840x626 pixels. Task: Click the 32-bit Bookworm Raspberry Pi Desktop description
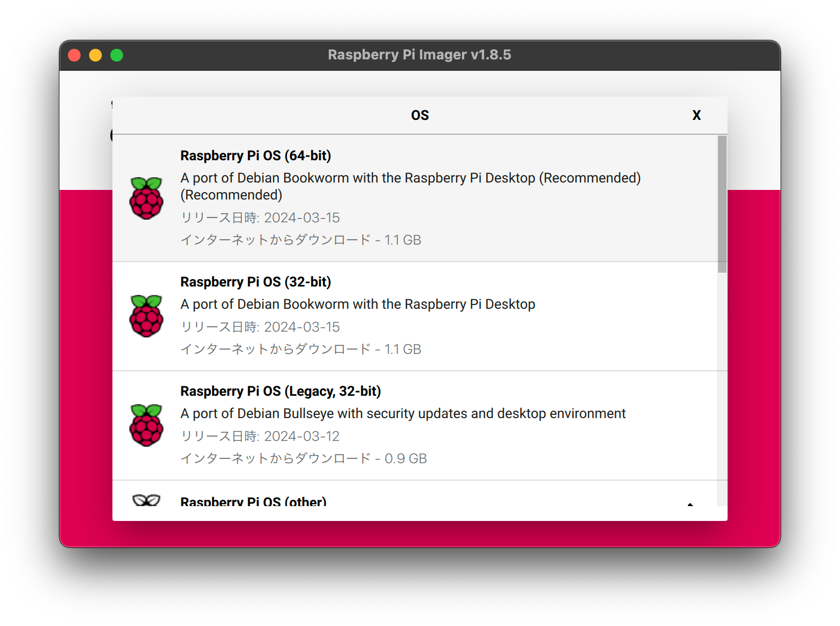[x=358, y=304]
